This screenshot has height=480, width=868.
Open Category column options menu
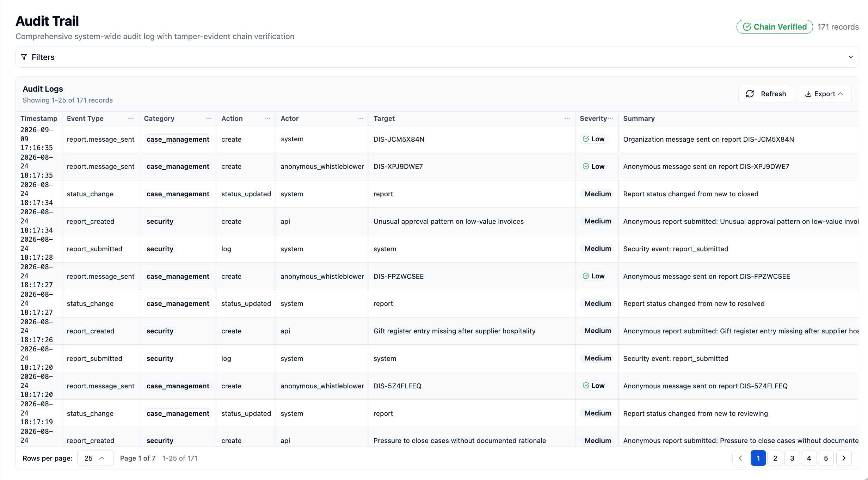point(209,118)
